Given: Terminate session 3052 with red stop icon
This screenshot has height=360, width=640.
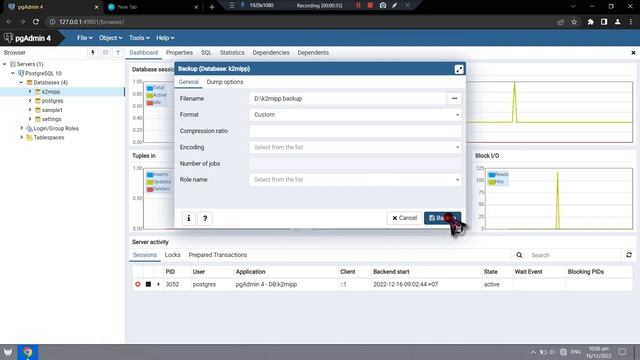Looking at the screenshot, I should coord(138,284).
